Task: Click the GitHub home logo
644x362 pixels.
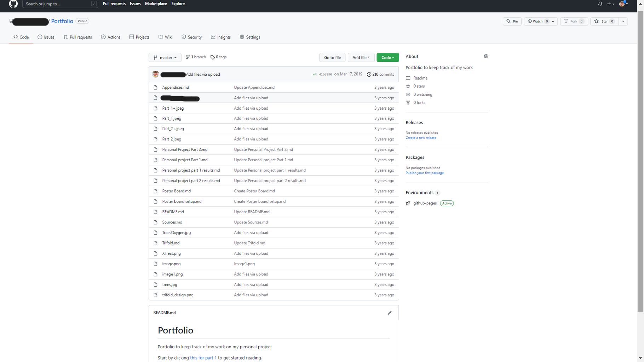Action: [x=13, y=4]
